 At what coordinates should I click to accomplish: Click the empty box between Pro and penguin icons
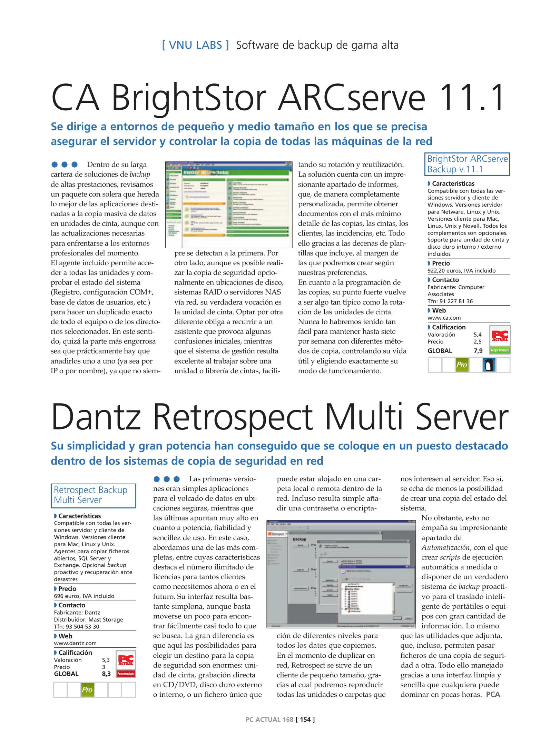pyautogui.click(x=475, y=365)
